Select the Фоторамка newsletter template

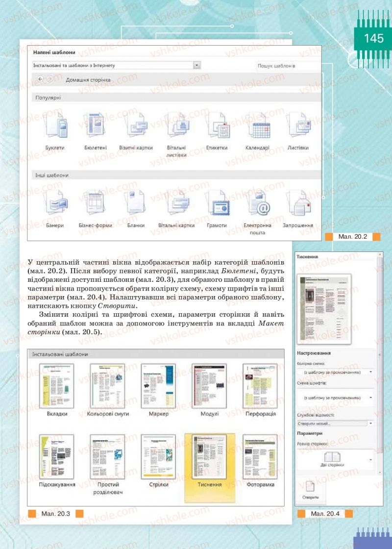point(260,461)
